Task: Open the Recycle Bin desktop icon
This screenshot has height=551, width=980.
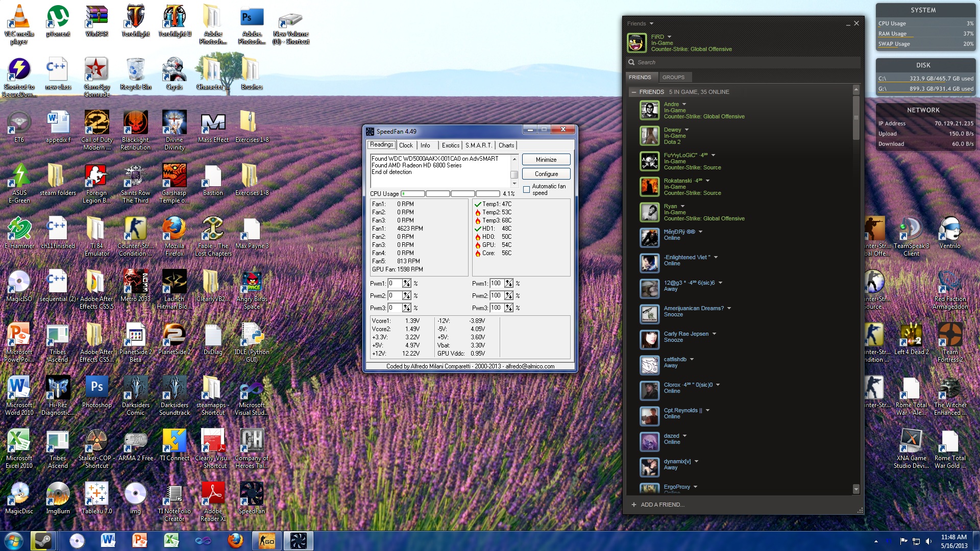Action: [x=135, y=73]
